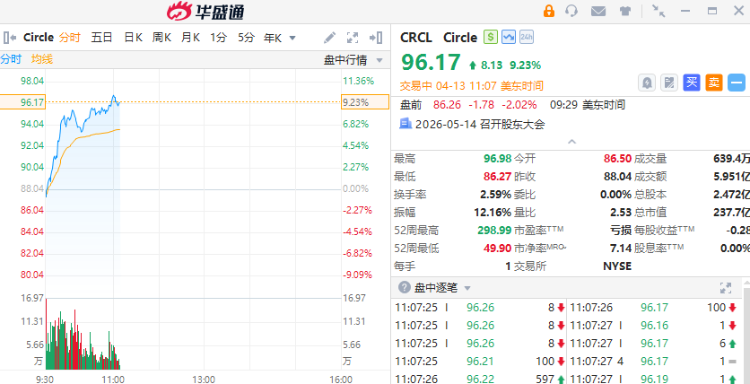Toggle the blue trend line badge next to Circle

click(508, 37)
